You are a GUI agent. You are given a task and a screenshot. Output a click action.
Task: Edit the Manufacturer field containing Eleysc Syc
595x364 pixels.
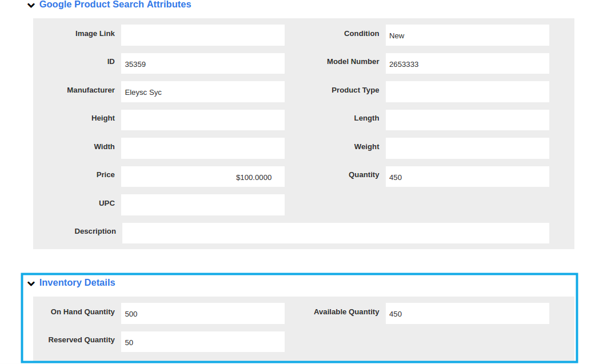(202, 91)
